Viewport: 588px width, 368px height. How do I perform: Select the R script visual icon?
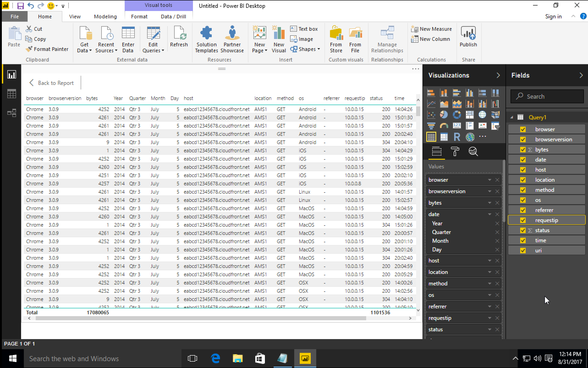(x=457, y=137)
